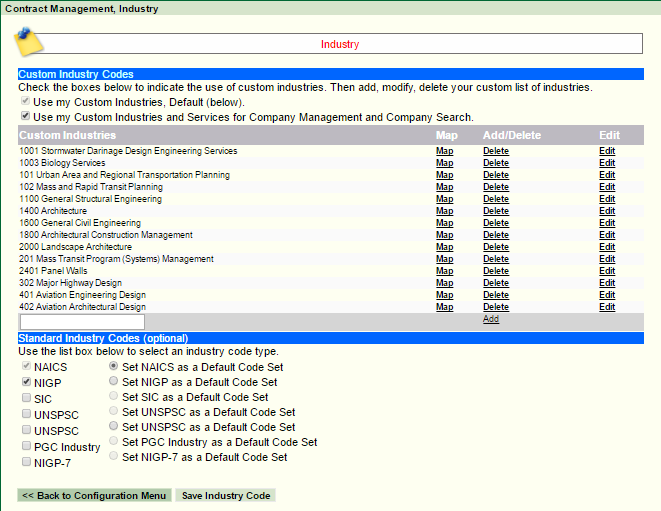
Task: Check the Custom Industries and Services checkbox
Action: (x=24, y=117)
